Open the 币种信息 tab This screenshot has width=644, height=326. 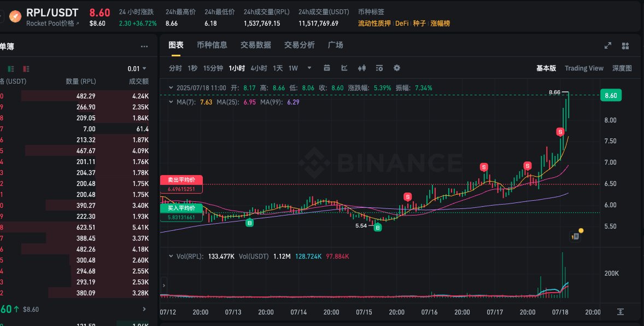(212, 45)
